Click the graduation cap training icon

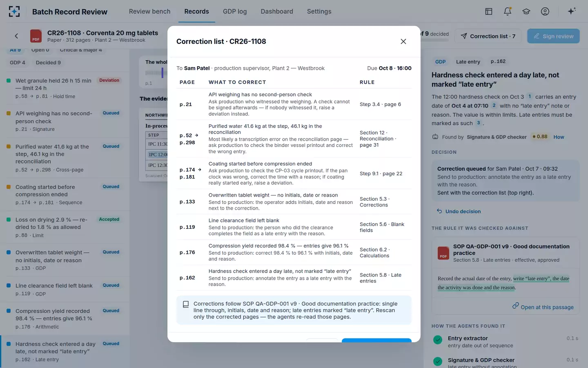tap(526, 11)
